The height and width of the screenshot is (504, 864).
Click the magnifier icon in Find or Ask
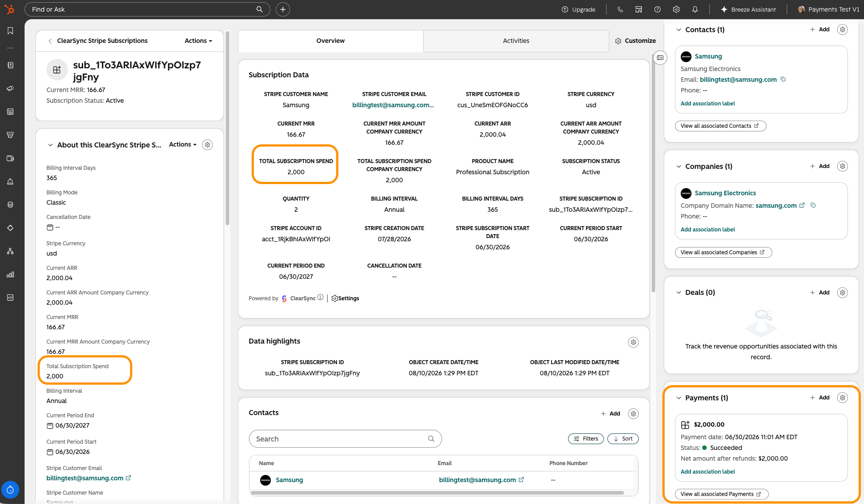click(260, 9)
